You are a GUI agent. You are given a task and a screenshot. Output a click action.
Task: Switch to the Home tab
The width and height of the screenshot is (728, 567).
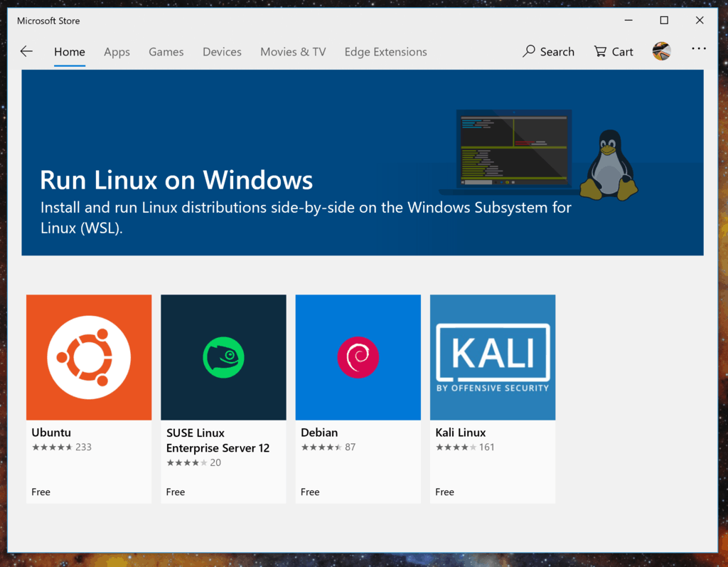(x=70, y=52)
